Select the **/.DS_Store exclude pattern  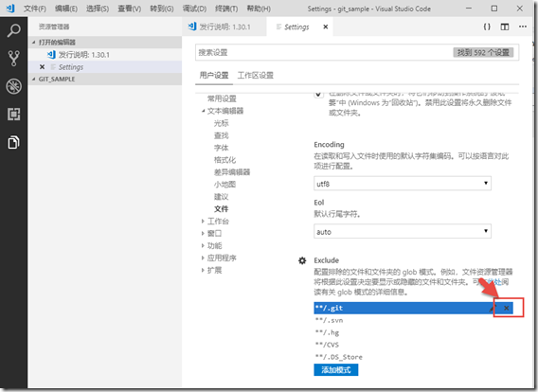414,357
